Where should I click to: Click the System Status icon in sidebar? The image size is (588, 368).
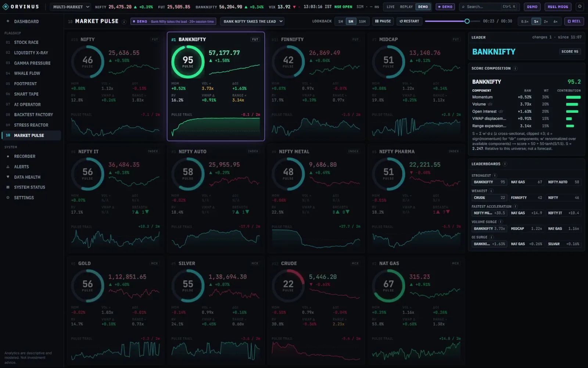(8, 187)
